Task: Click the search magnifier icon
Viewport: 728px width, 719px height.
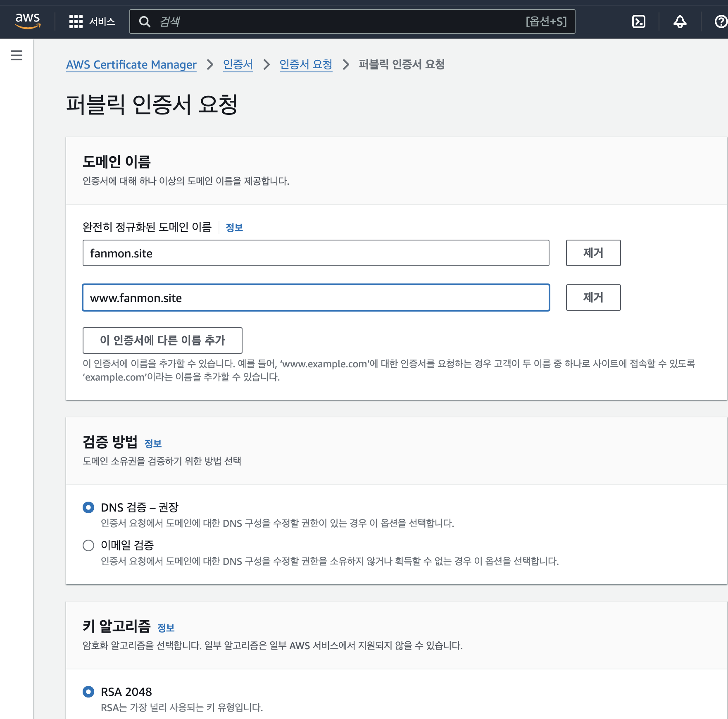Action: coord(145,21)
